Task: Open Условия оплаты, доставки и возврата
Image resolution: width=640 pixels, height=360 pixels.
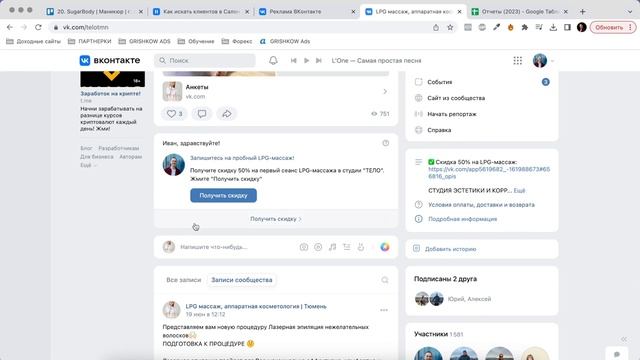Action: [481, 205]
